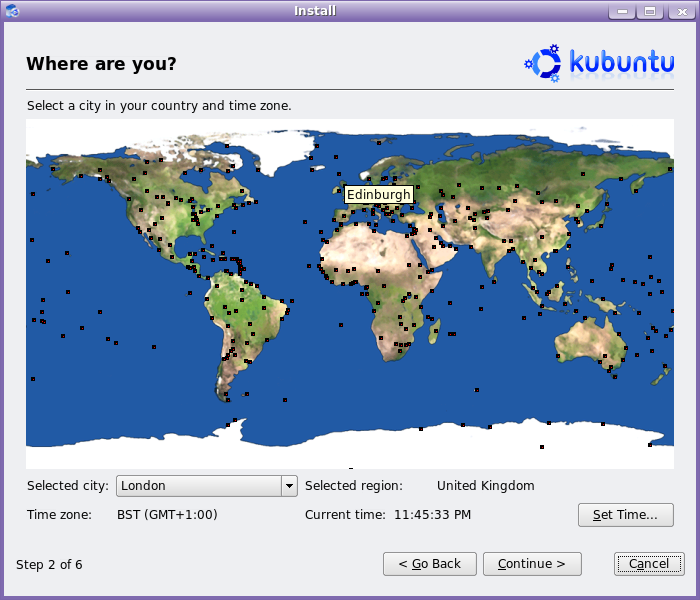
Task: Open the Set Time dialog
Action: pyautogui.click(x=625, y=515)
